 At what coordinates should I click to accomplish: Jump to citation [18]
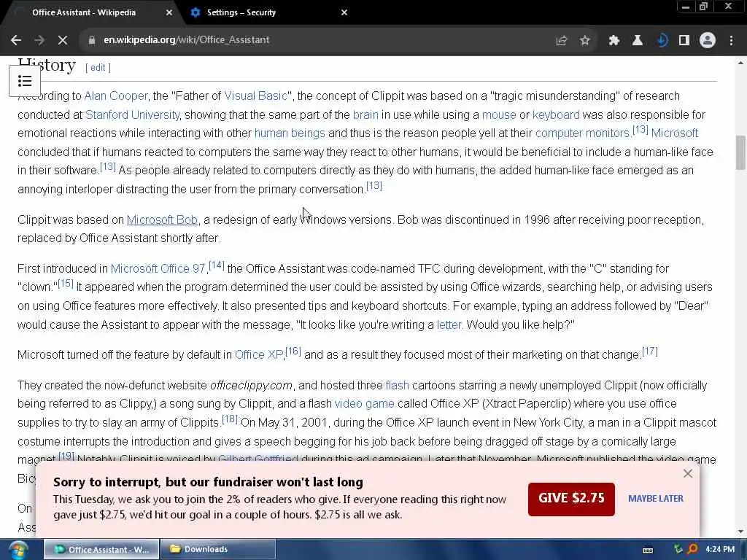point(230,419)
